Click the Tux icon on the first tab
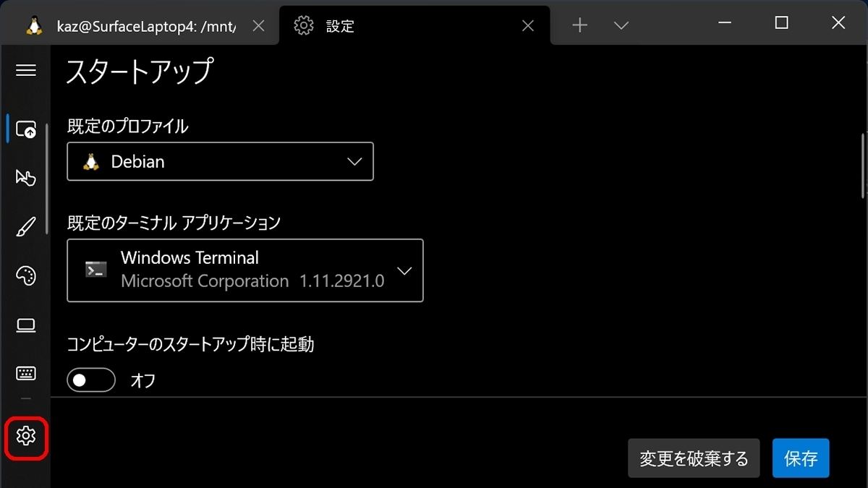 (x=33, y=25)
